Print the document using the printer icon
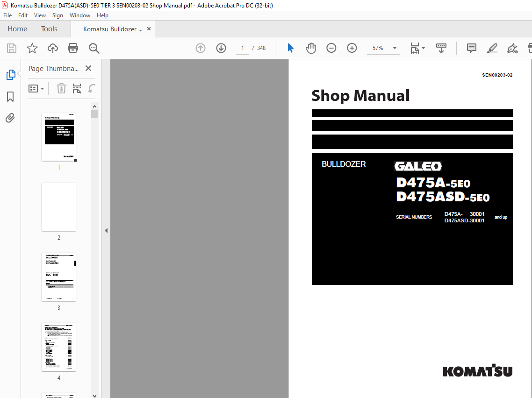The image size is (532, 398). click(73, 48)
